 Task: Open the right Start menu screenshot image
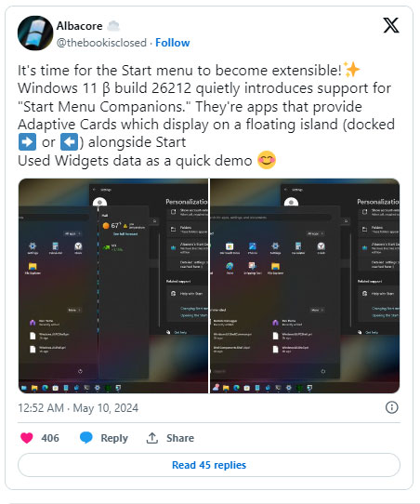tap(305, 285)
